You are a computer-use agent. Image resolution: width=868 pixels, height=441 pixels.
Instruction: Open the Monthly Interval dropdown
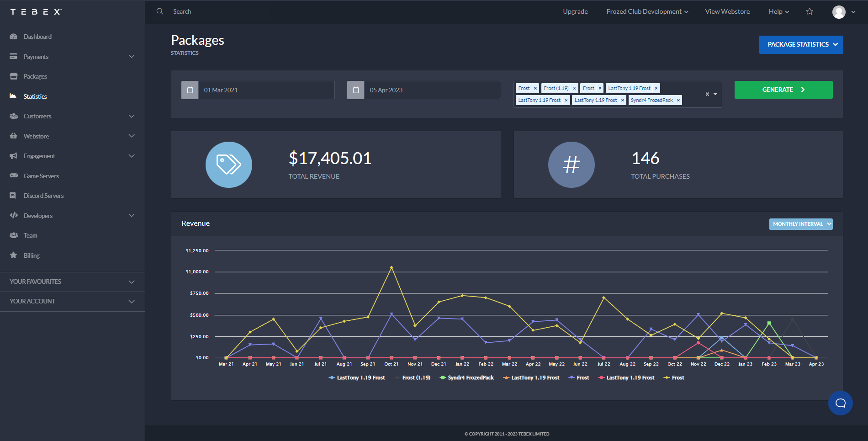[800, 224]
